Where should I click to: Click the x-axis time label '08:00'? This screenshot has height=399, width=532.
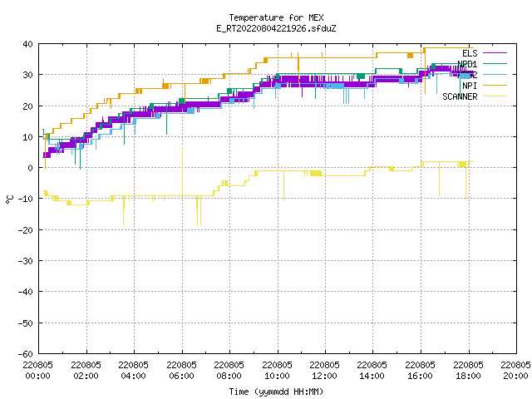pyautogui.click(x=229, y=376)
